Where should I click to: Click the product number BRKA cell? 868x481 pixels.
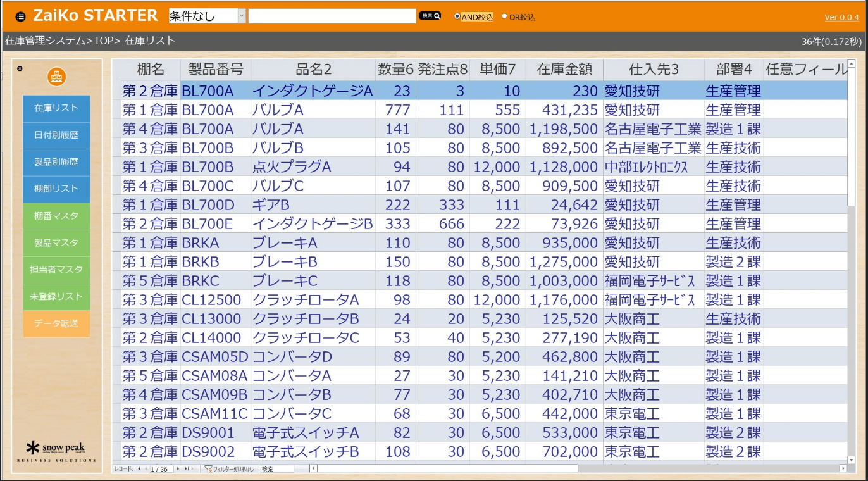click(x=216, y=242)
